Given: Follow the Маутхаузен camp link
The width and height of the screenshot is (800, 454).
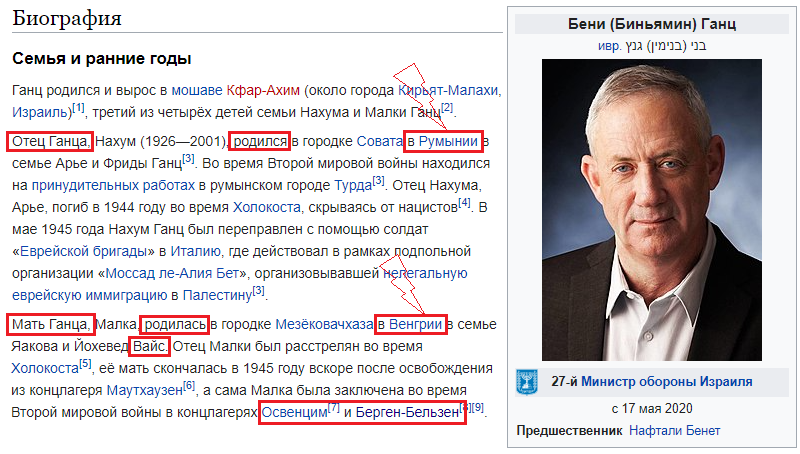Looking at the screenshot, I should click(x=144, y=390).
